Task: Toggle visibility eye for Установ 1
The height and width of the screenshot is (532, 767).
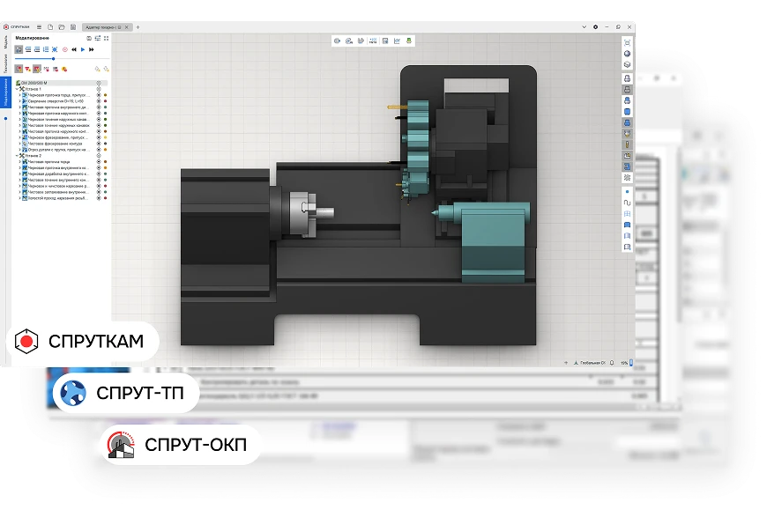Action: click(x=98, y=89)
